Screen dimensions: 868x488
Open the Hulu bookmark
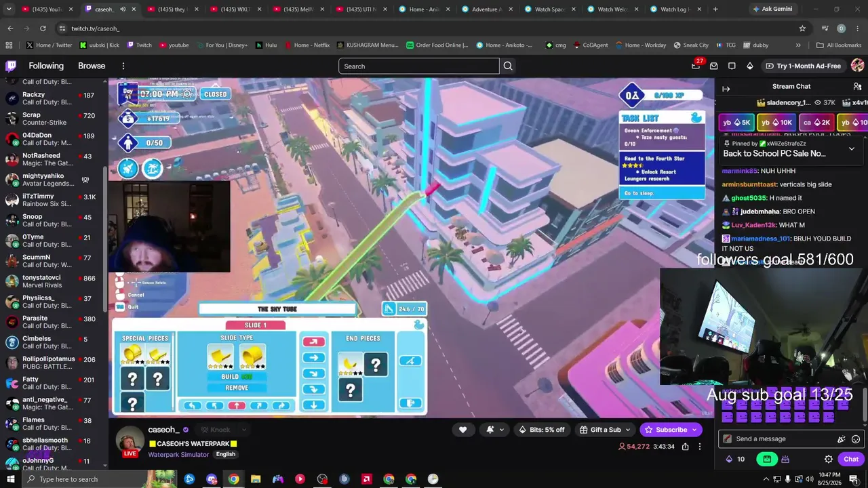coord(267,45)
